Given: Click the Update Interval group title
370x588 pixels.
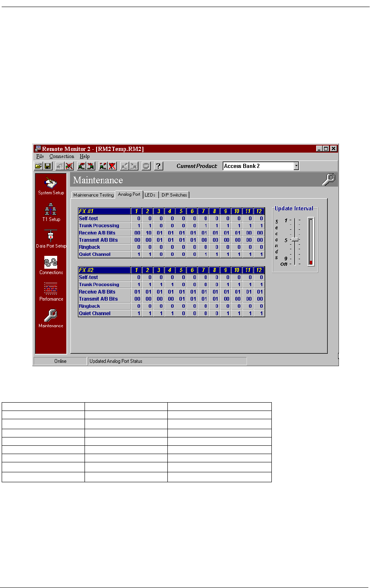Looking at the screenshot, I should tap(294, 209).
